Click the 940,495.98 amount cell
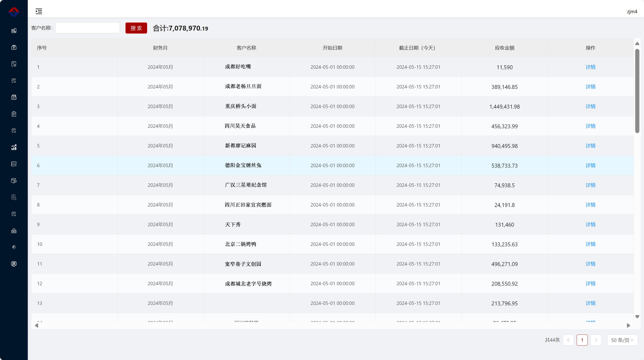This screenshot has width=644, height=360. (x=504, y=146)
